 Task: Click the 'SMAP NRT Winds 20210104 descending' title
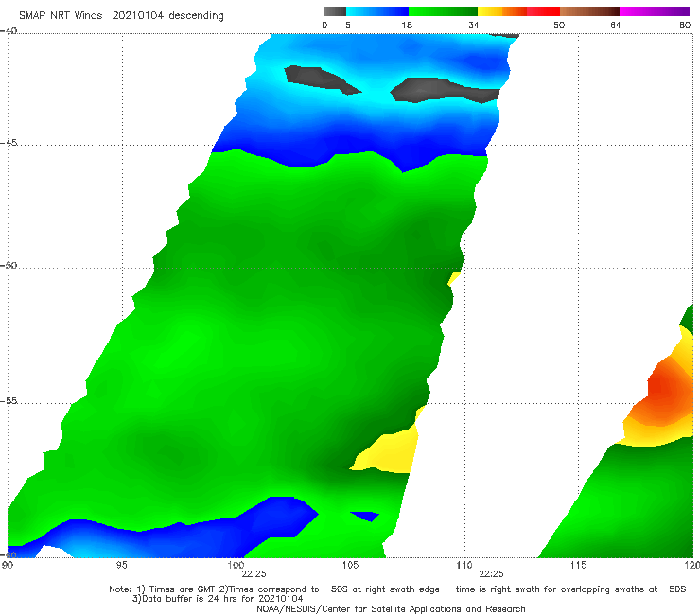pos(121,16)
